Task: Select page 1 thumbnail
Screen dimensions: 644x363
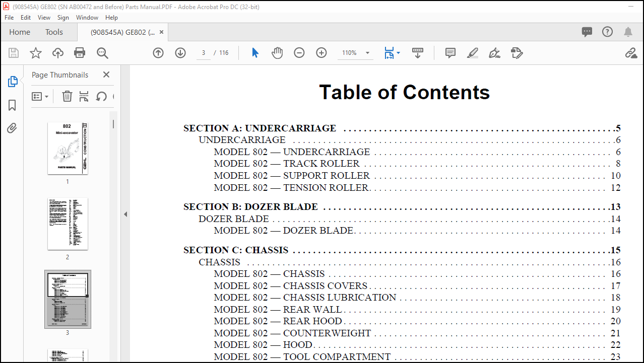Action: pos(68,149)
